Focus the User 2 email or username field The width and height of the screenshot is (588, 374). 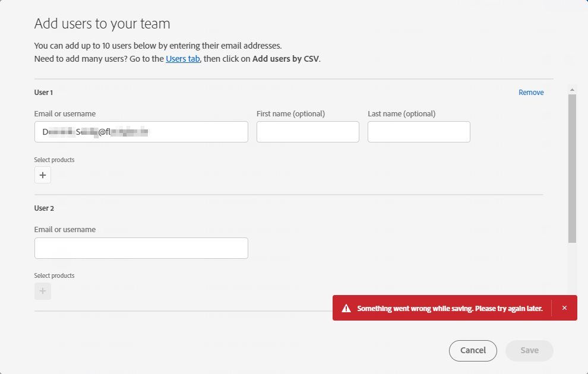coord(141,248)
